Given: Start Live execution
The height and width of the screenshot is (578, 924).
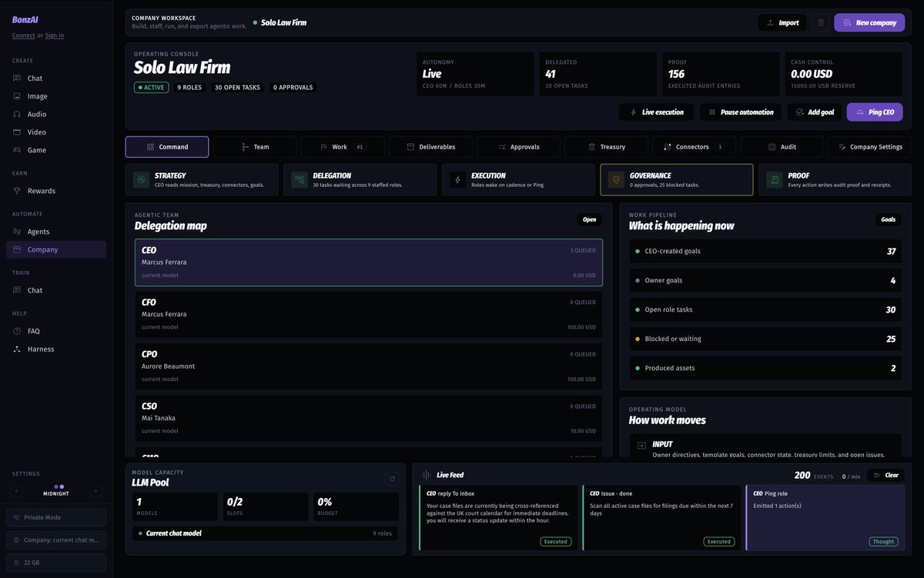Looking at the screenshot, I should (x=656, y=112).
